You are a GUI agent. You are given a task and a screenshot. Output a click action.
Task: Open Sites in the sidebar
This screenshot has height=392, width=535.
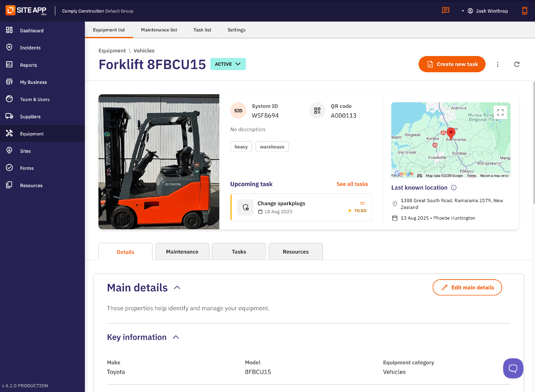pos(42,151)
